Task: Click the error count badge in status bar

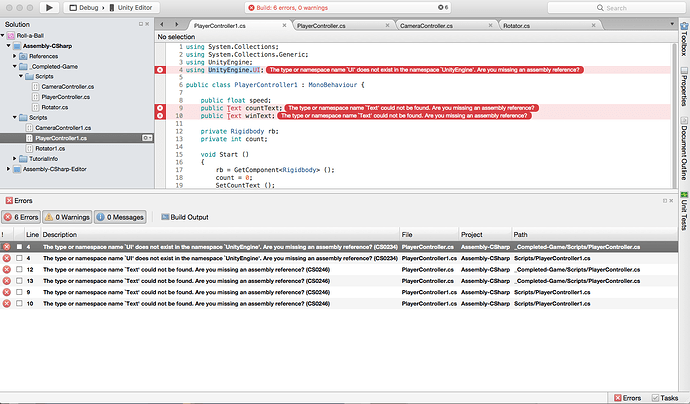Action: tap(443, 7)
